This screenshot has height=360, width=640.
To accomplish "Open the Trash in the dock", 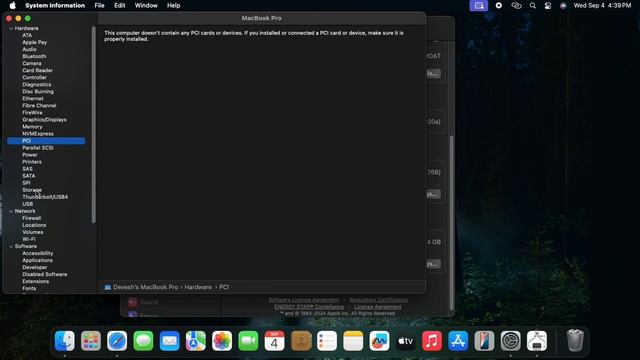I will point(575,340).
